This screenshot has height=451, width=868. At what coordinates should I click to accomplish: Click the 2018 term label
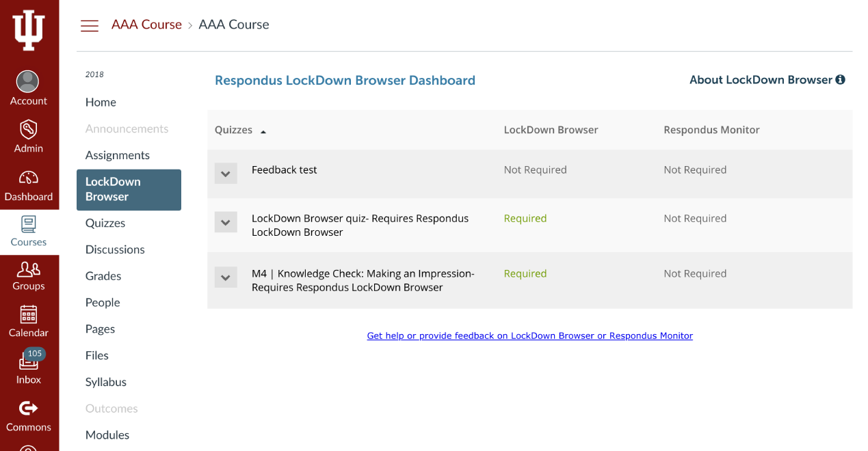coord(94,75)
